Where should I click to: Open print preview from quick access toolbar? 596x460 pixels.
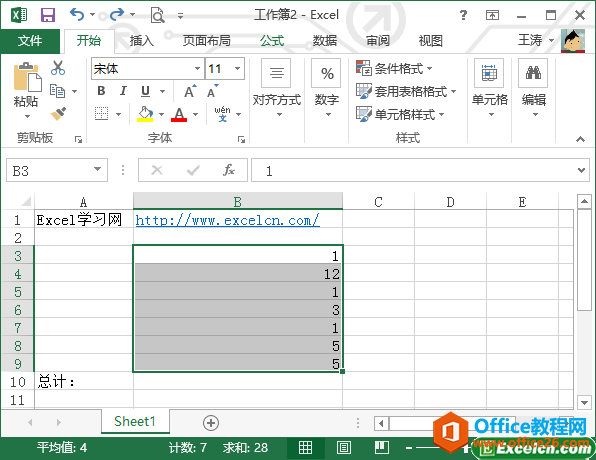point(157,15)
